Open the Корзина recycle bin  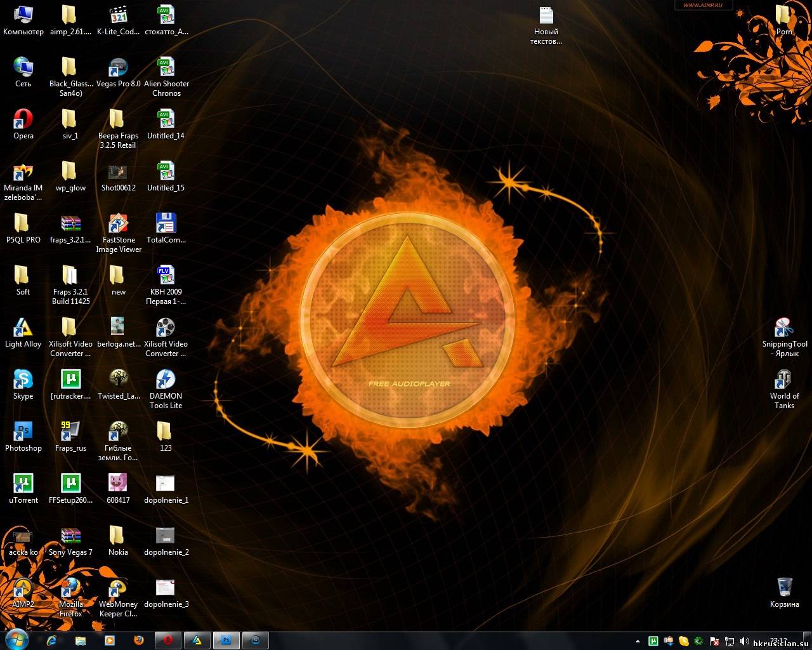click(x=784, y=588)
